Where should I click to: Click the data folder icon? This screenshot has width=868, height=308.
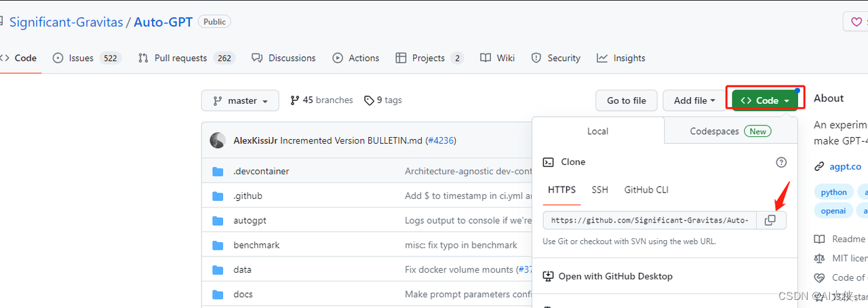click(x=218, y=269)
